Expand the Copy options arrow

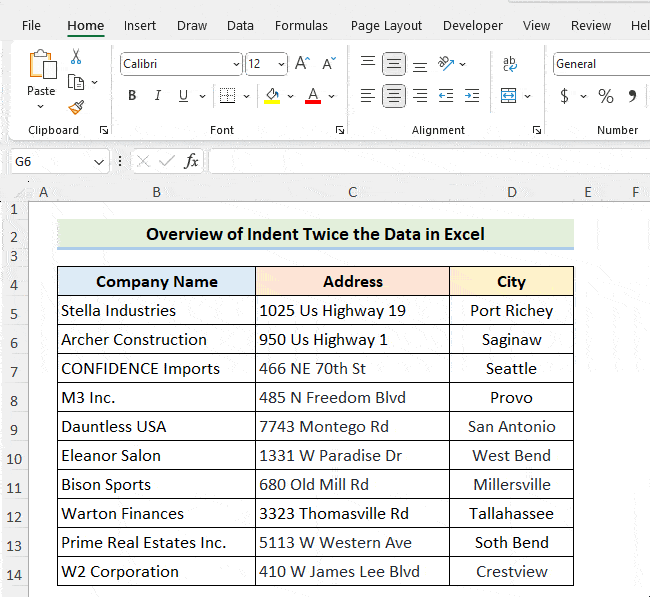(95, 82)
